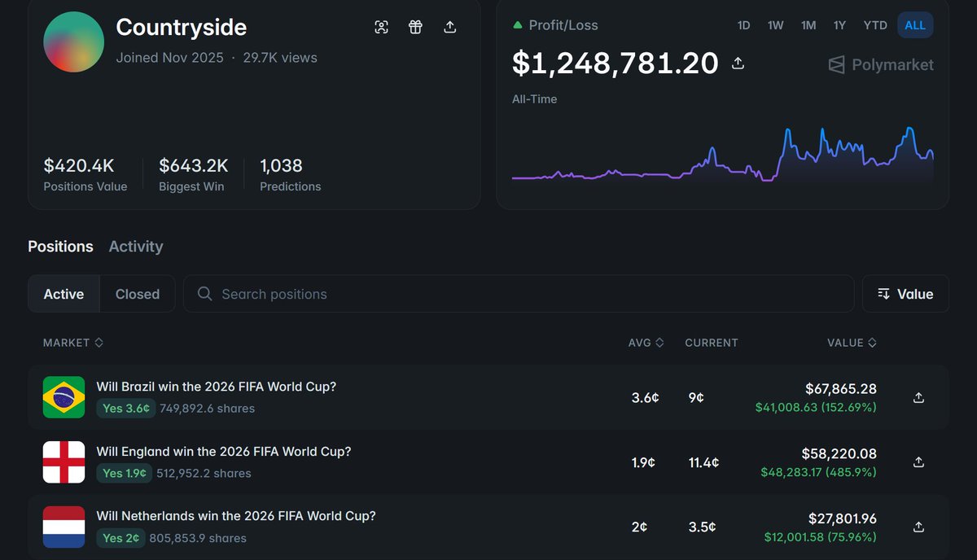The width and height of the screenshot is (977, 560).
Task: Click the 11.4¢ current price
Action: tap(703, 462)
